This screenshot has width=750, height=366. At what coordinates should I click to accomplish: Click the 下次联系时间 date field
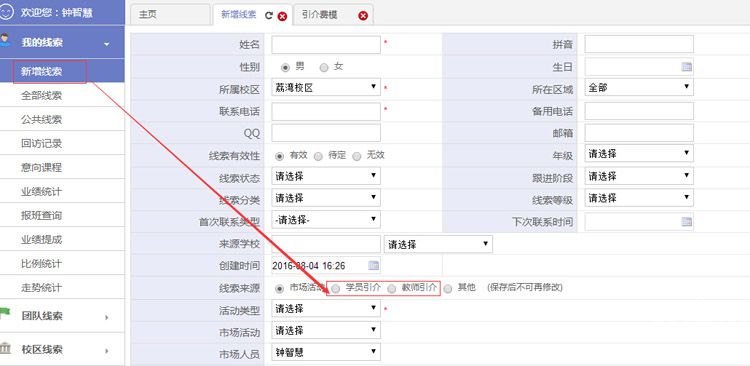639,222
